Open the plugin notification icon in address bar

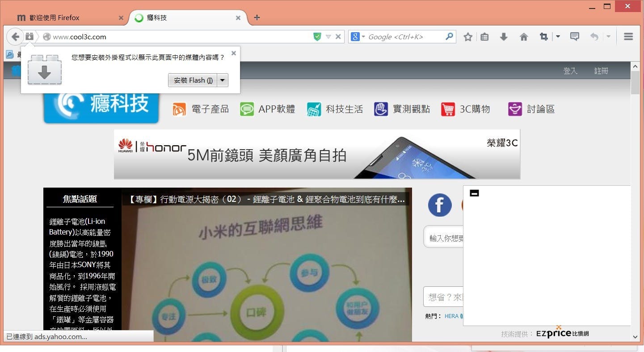pyautogui.click(x=29, y=37)
